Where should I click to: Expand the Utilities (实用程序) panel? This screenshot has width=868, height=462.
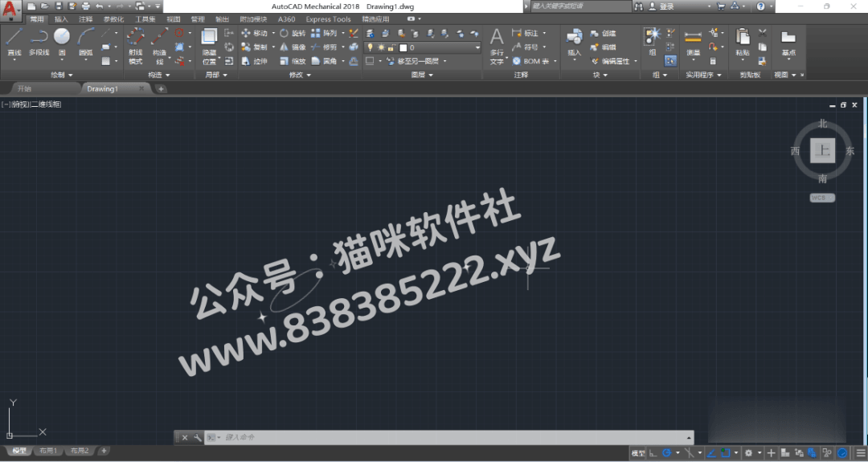coord(703,75)
